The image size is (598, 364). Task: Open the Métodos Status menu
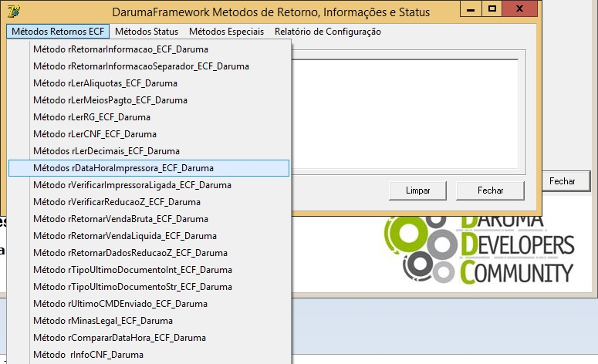(147, 32)
